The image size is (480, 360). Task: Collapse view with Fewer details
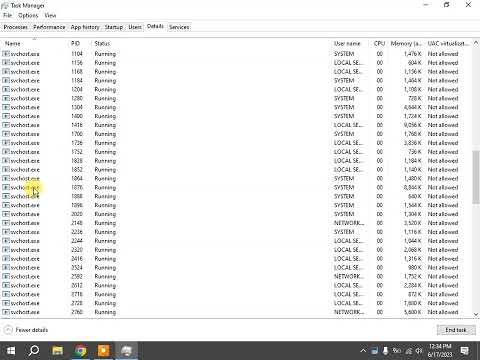coord(26,330)
